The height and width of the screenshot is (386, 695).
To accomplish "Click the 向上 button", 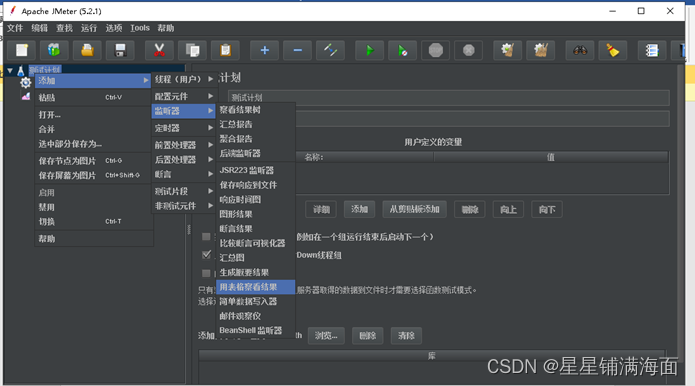I will (508, 210).
